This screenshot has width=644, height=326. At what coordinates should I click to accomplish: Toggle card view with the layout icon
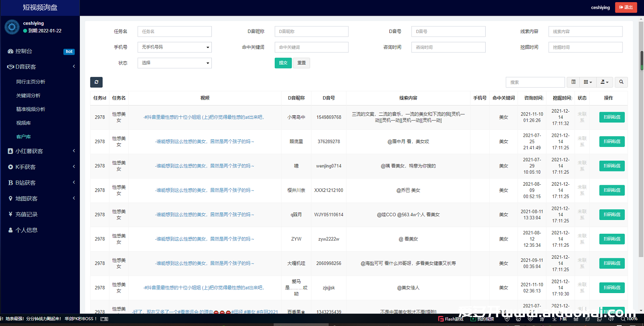coord(574,82)
